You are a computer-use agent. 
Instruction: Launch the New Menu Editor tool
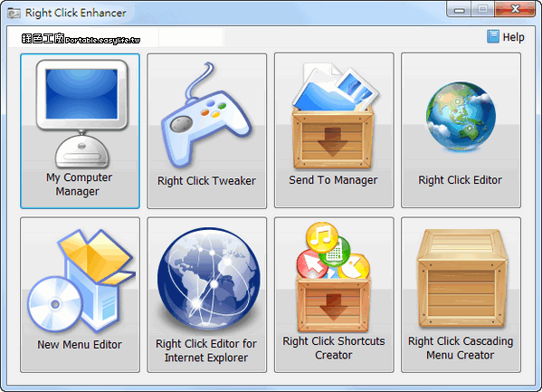(80, 295)
